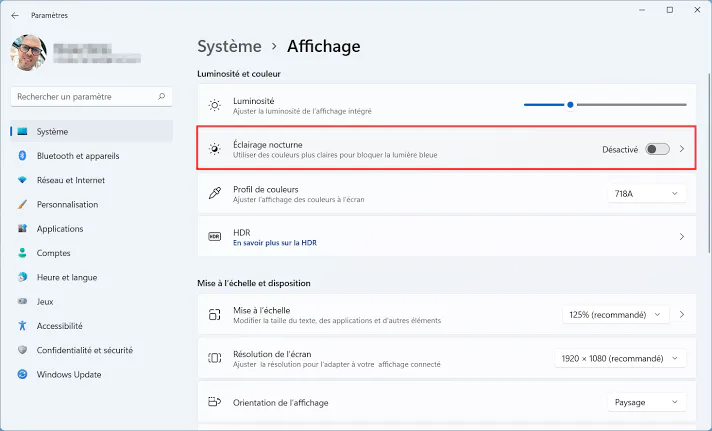Viewport: 712px width, 431px height.
Task: Open Bluetooth et appareils settings
Action: click(78, 156)
